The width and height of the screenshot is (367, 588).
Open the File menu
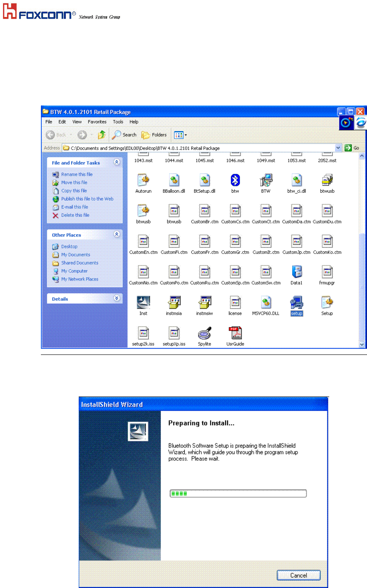click(49, 122)
